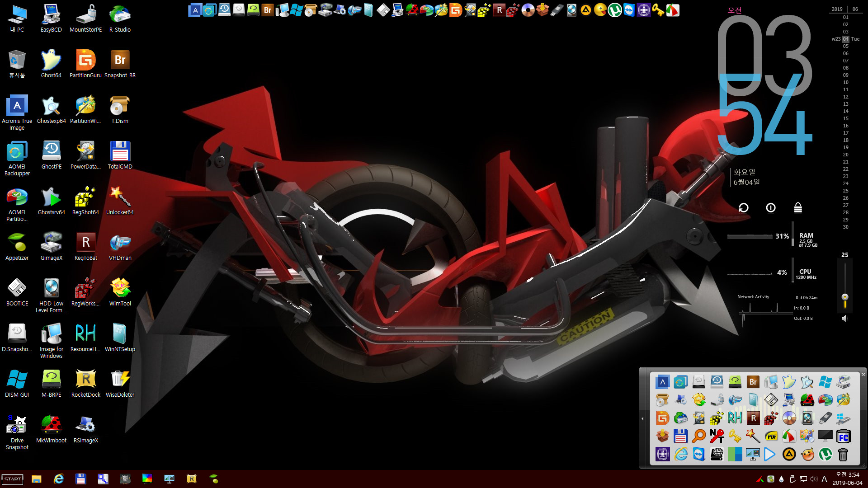This screenshot has width=868, height=488.
Task: Open HDD Low Level Format desktop icon
Action: (51, 296)
